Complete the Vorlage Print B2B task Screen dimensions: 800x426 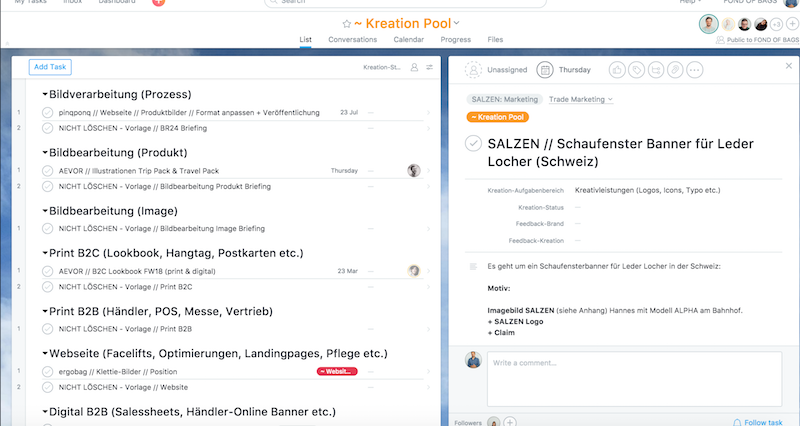[47, 329]
